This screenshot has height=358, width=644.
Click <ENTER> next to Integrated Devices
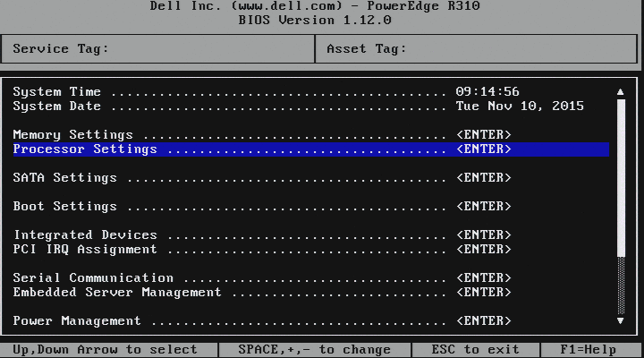484,234
